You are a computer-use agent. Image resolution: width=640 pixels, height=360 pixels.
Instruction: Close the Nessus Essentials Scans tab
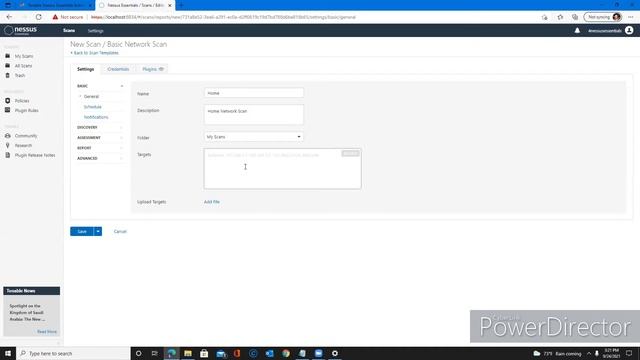click(170, 5)
